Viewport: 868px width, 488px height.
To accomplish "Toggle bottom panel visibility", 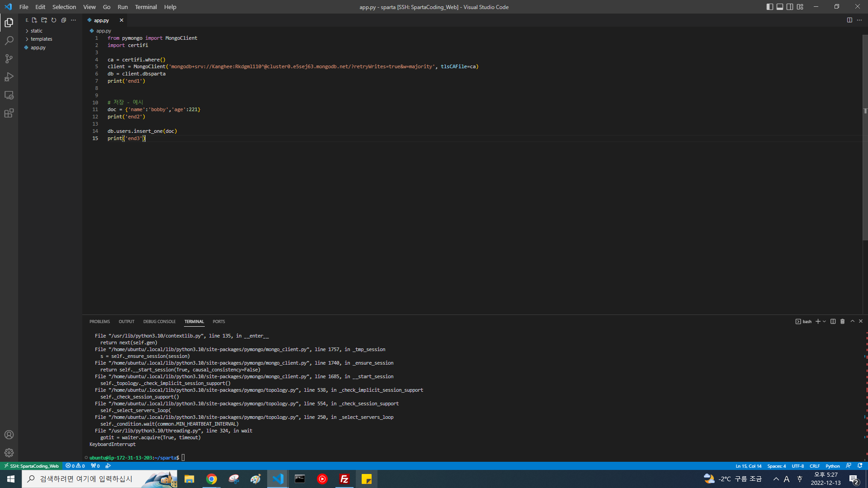I will (780, 7).
